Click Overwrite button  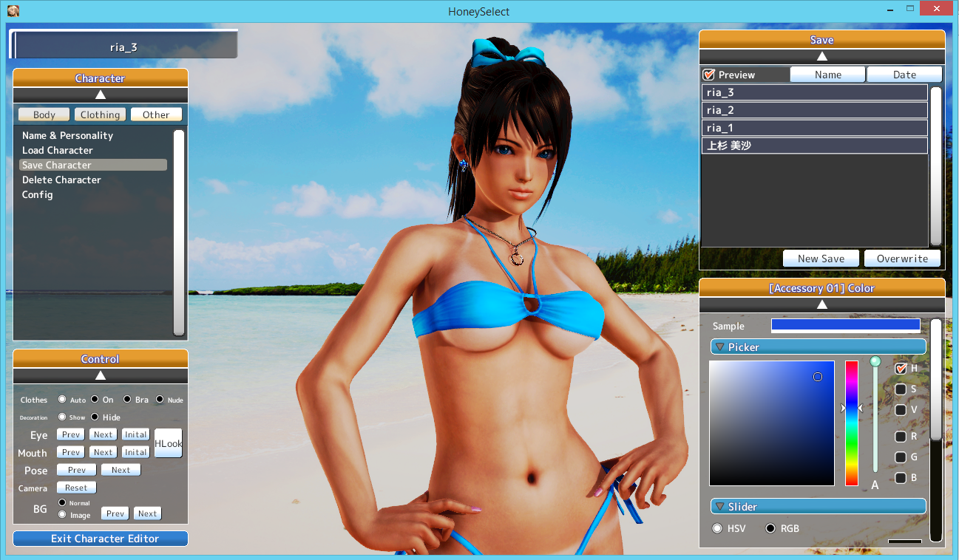tap(903, 259)
